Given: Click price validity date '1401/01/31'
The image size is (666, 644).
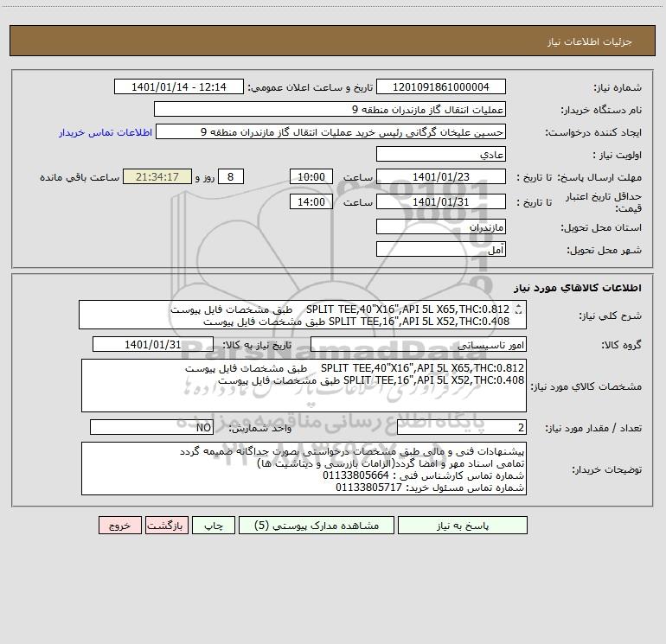Looking at the screenshot, I should click(441, 201).
